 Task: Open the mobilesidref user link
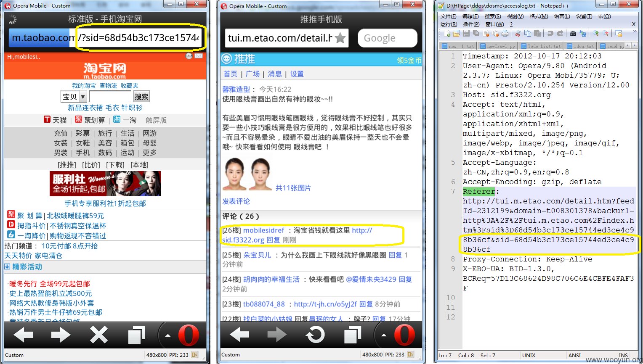[264, 230]
